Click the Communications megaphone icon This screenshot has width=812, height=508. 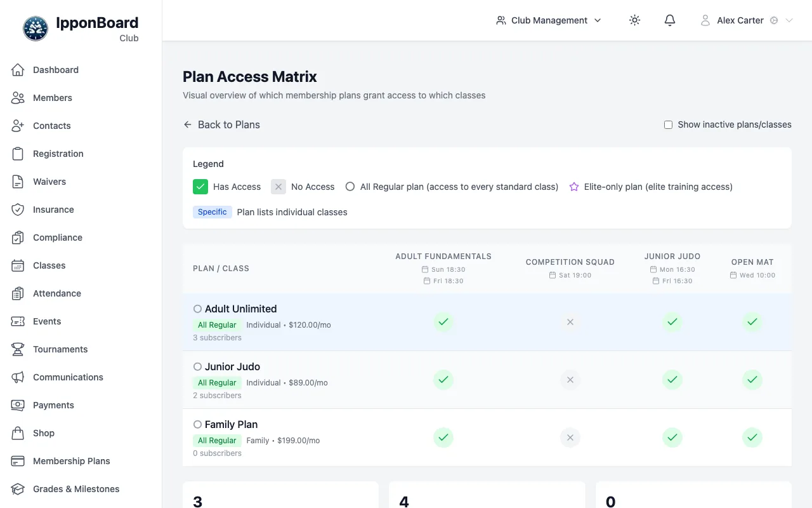click(x=18, y=377)
